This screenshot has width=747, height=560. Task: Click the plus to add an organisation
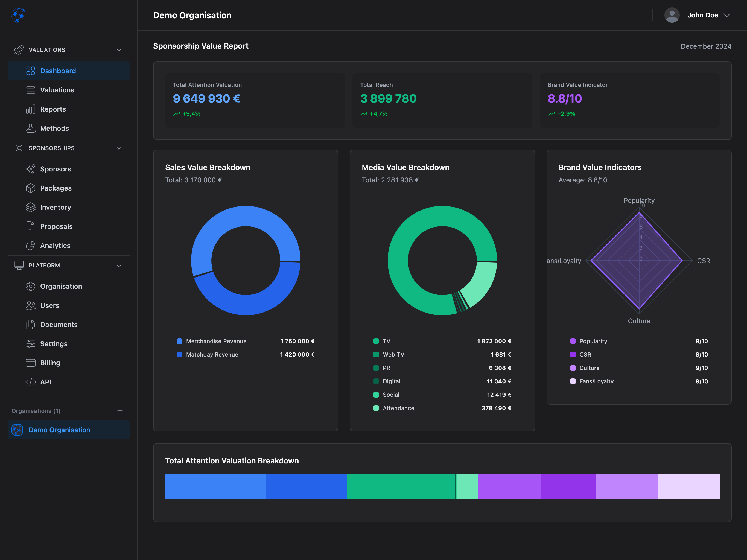(120, 411)
